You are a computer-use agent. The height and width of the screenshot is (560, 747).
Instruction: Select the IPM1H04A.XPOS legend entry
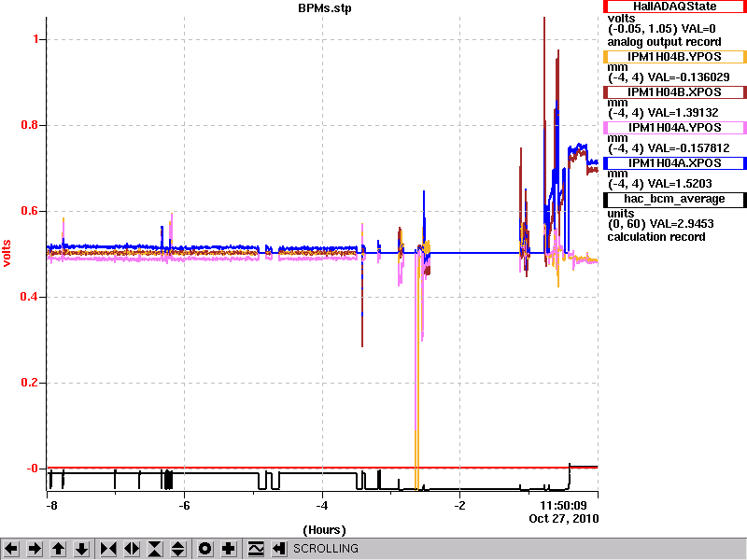[x=674, y=163]
